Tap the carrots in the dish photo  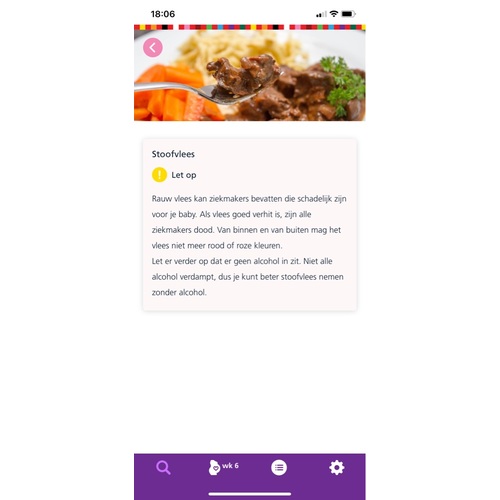(172, 93)
